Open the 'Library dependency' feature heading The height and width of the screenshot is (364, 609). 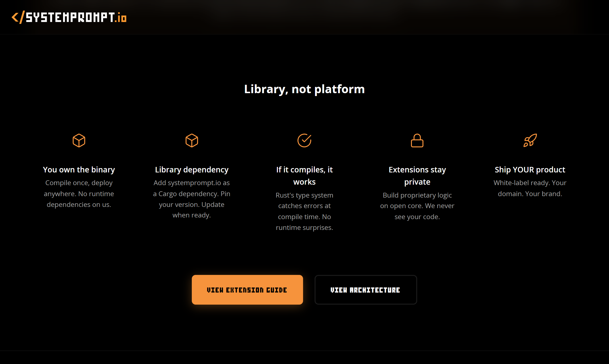point(192,170)
